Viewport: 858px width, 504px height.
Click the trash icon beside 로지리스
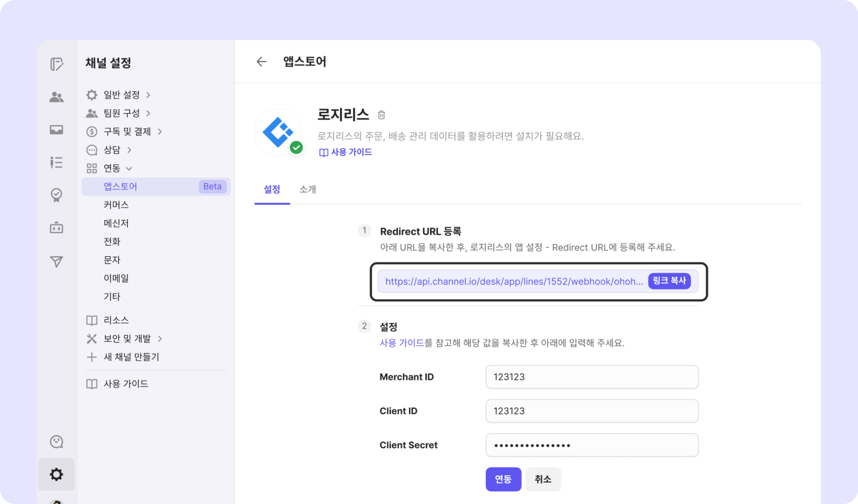(381, 115)
